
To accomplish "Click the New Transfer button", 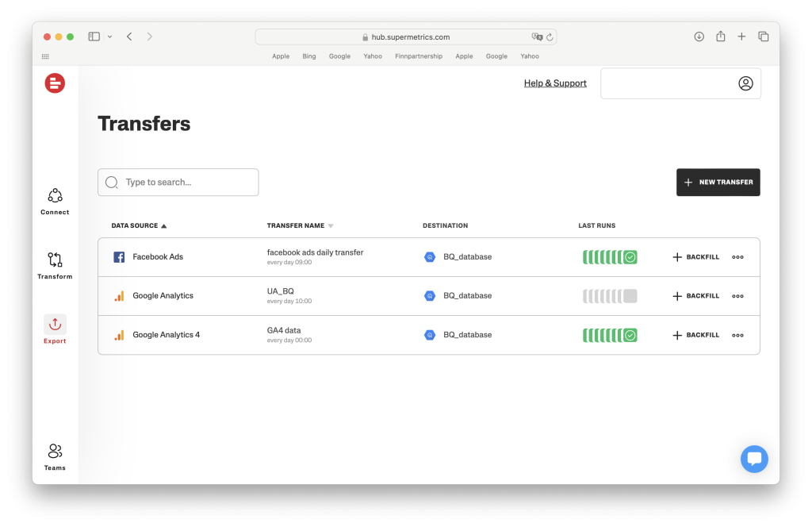I will coord(718,182).
